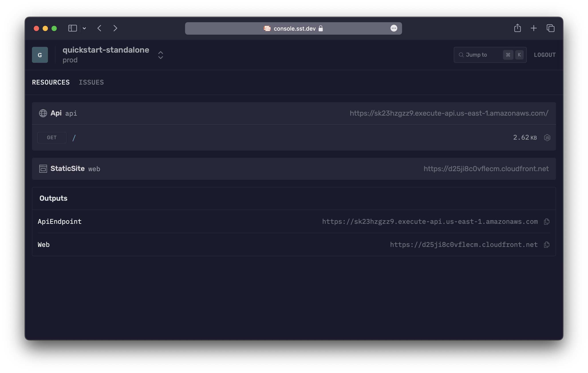Copy the Web output URL with its copy icon
The image size is (588, 373).
tap(547, 244)
